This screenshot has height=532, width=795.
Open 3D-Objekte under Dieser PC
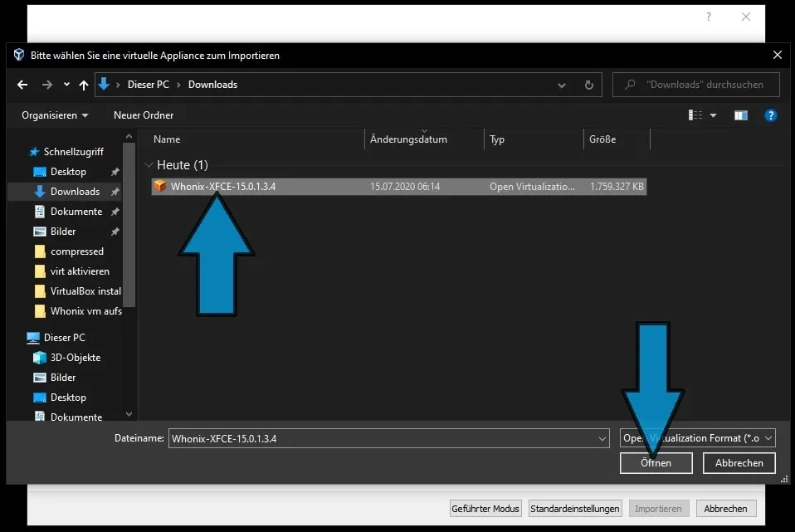(75, 358)
